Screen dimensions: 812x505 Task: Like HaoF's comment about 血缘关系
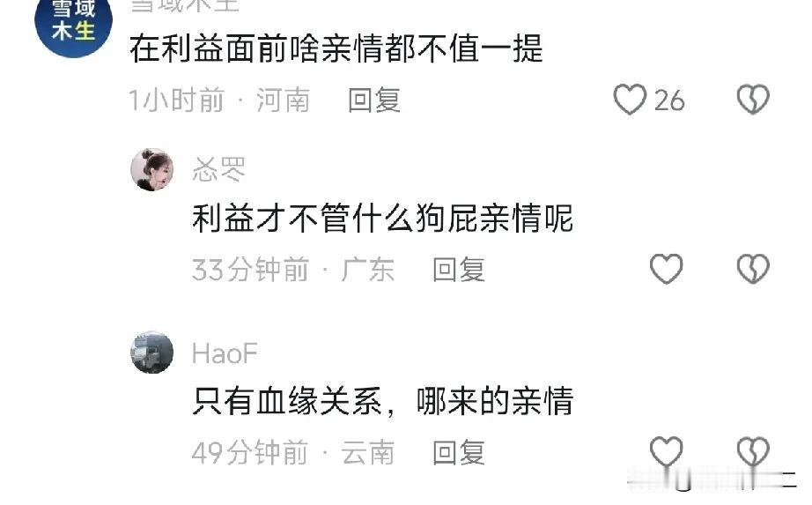(666, 451)
